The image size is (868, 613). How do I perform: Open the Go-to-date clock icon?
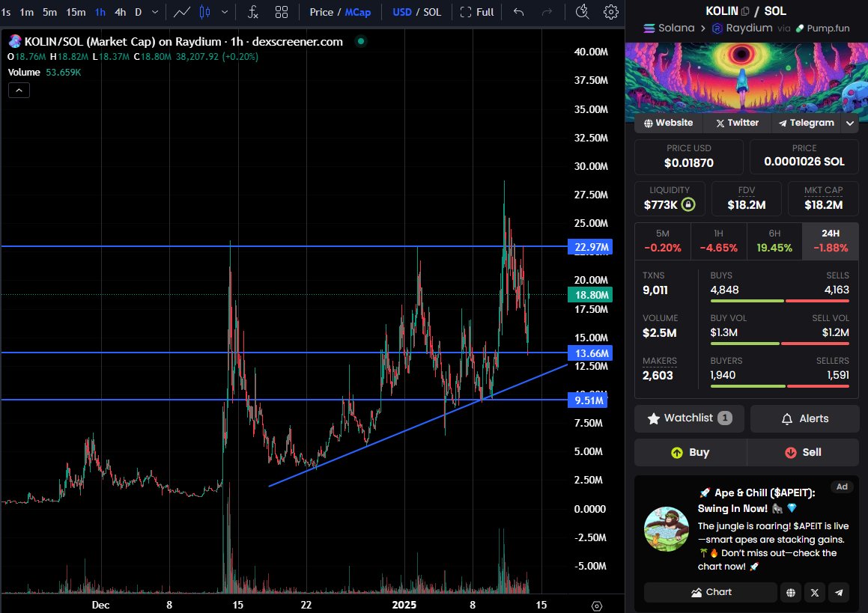tap(583, 12)
